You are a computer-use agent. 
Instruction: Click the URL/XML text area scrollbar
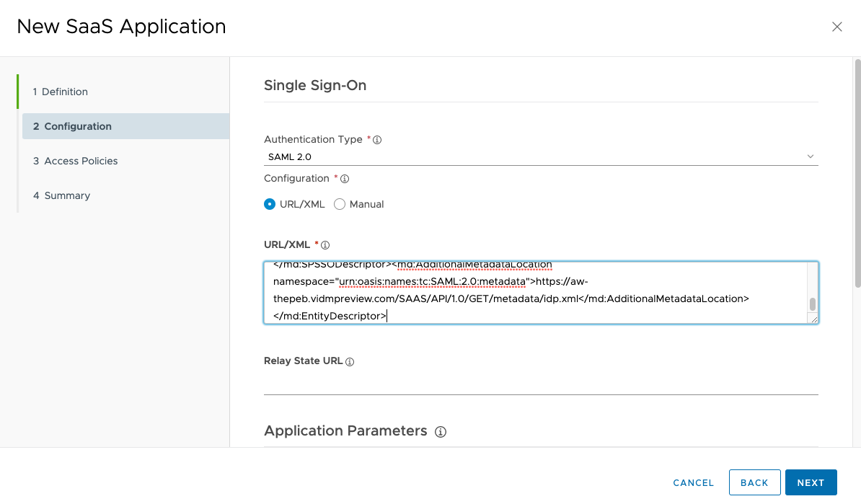point(813,303)
